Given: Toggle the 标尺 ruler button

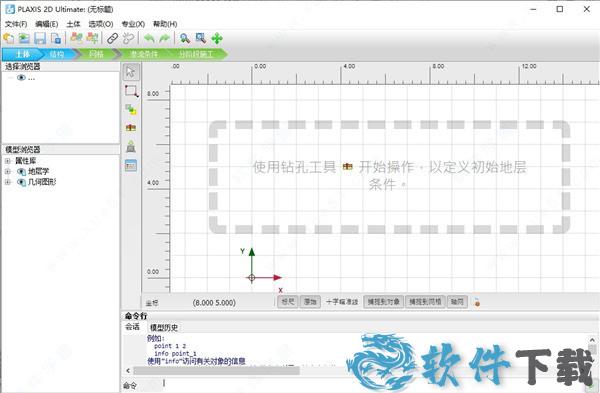Looking at the screenshot, I should tap(288, 302).
